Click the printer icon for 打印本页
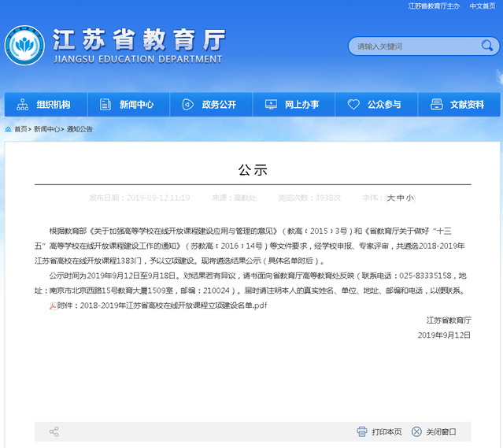The image size is (503, 448). tap(362, 431)
